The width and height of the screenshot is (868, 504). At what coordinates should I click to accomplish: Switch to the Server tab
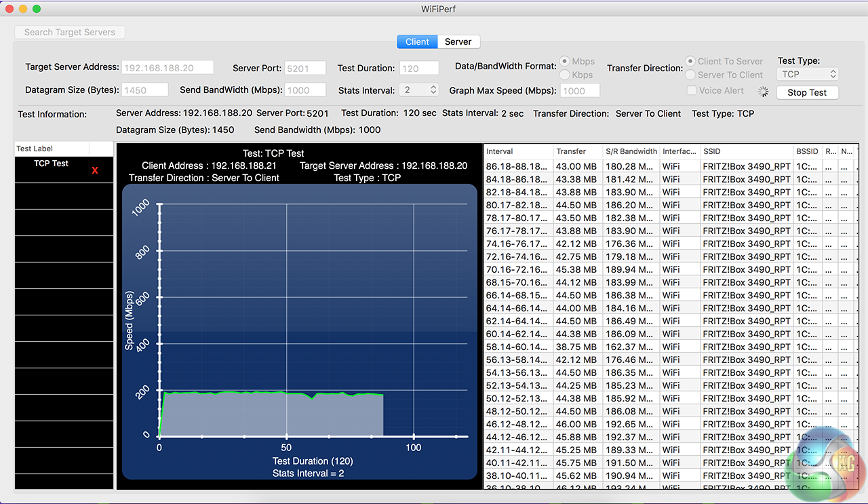458,42
